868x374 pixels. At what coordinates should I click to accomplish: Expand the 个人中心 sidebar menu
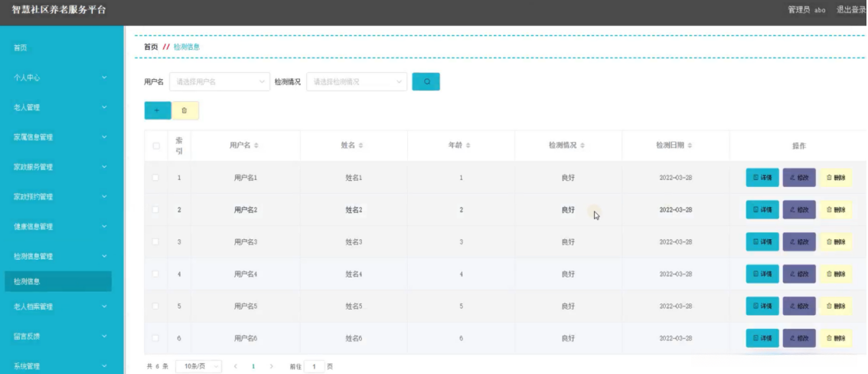[x=61, y=77]
